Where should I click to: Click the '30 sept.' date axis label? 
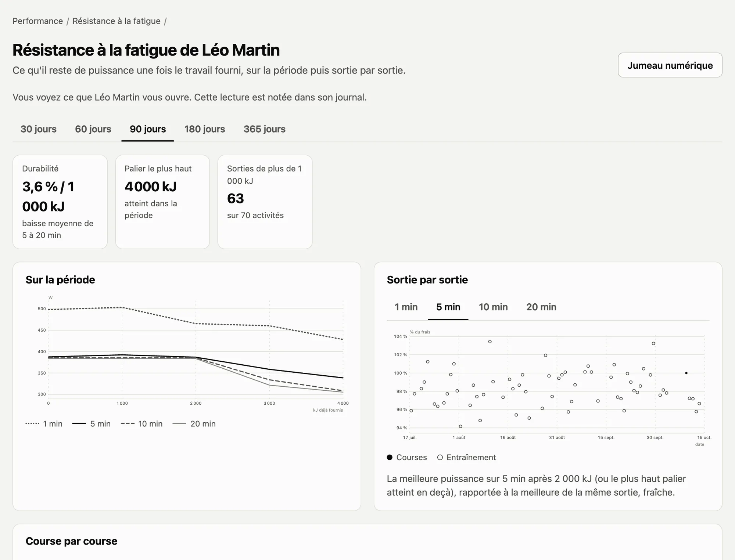point(655,437)
